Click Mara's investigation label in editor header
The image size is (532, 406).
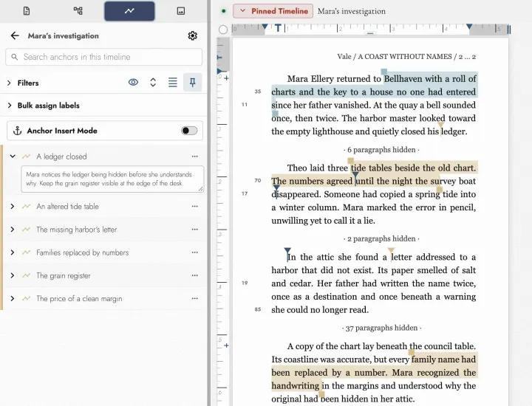[352, 11]
